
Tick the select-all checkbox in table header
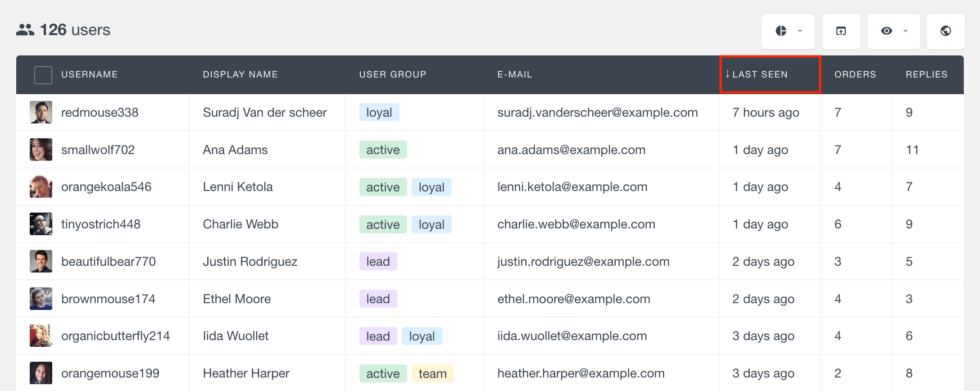pyautogui.click(x=43, y=75)
